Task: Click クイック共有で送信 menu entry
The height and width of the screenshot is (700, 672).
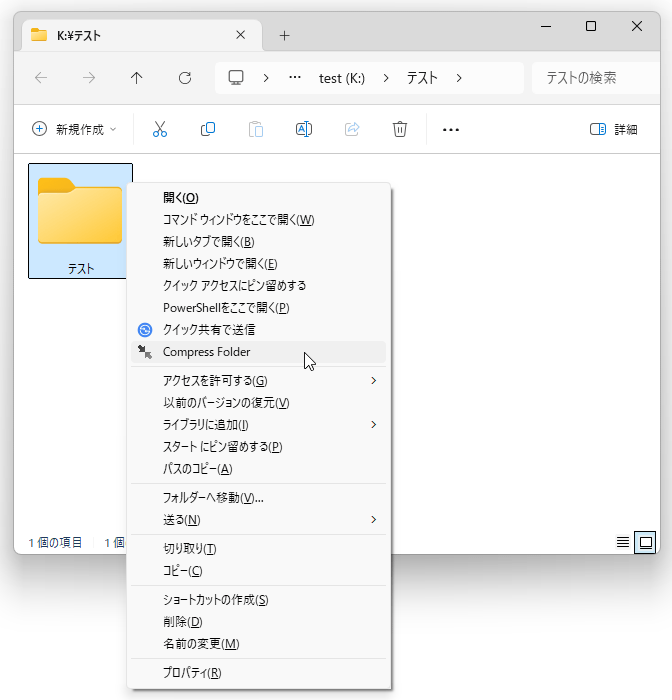Action: (x=258, y=329)
